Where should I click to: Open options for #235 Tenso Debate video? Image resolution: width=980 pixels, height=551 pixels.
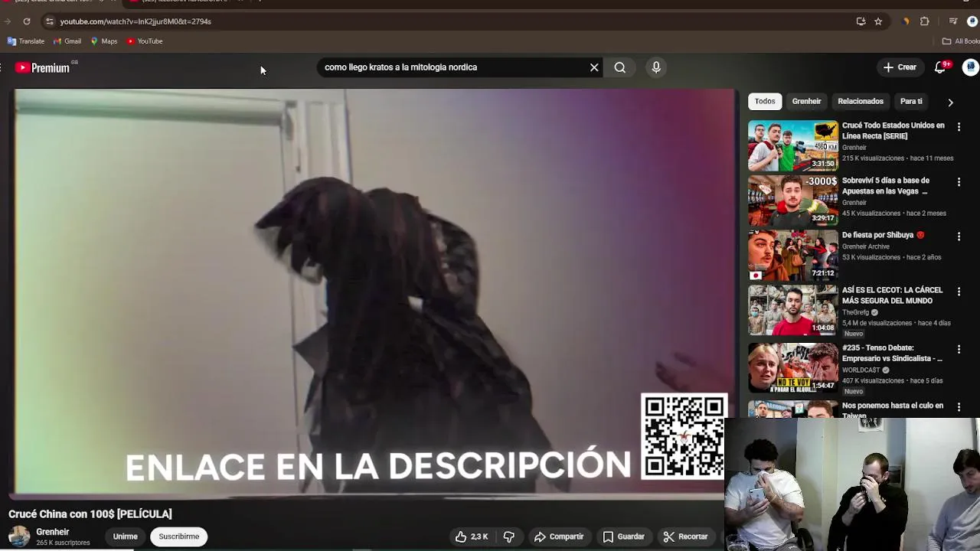[959, 350]
